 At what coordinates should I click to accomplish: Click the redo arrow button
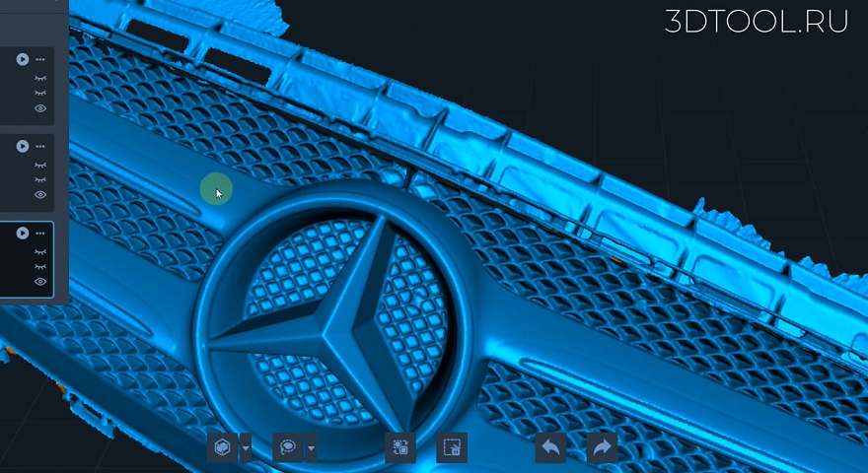pos(602,447)
